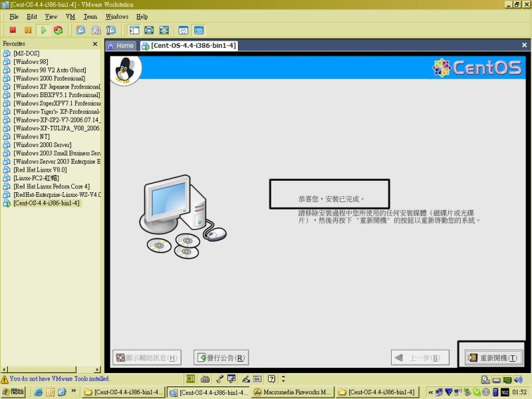The height and width of the screenshot is (399, 532).
Task: Click the Summary view toolbar icon
Action: (x=184, y=30)
